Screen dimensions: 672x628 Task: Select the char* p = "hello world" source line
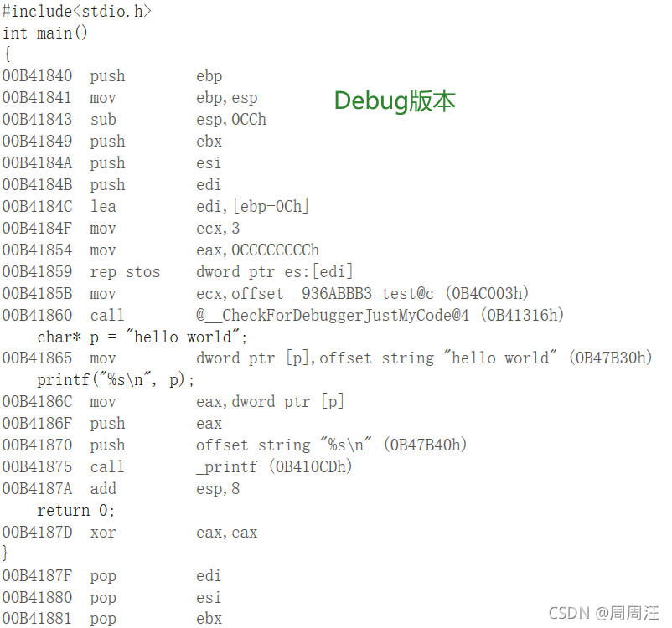click(x=142, y=337)
